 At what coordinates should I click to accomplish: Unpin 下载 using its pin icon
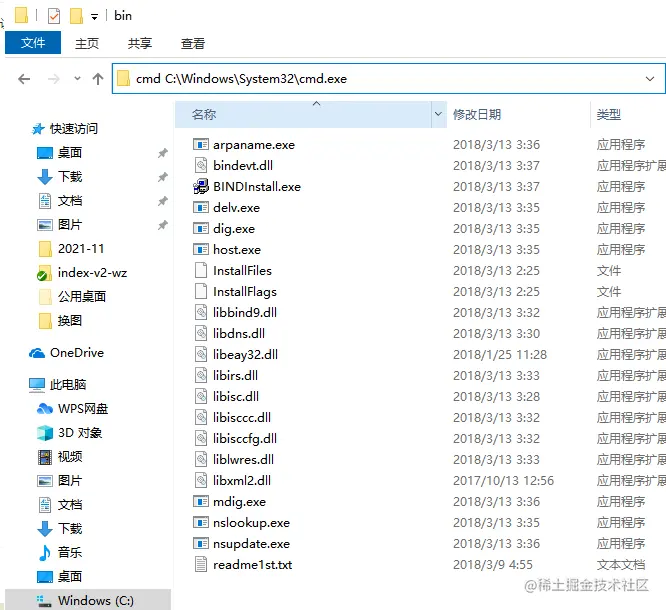(163, 177)
